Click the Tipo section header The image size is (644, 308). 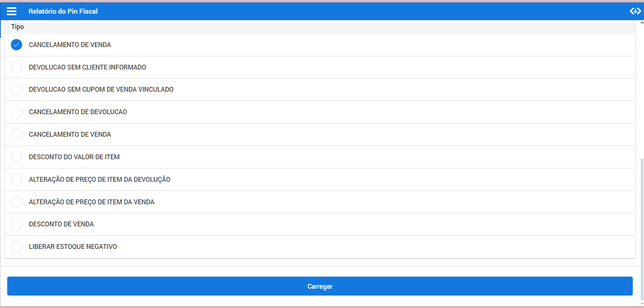(x=18, y=27)
